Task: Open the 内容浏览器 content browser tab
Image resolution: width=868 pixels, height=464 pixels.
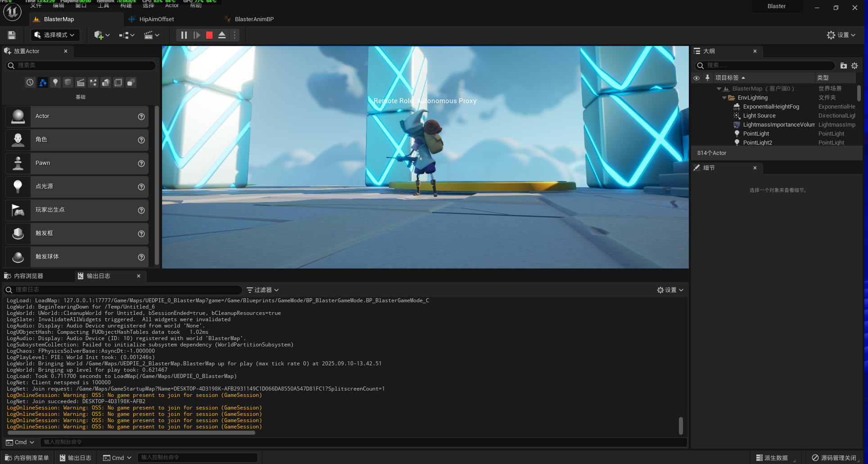Action: click(x=28, y=276)
